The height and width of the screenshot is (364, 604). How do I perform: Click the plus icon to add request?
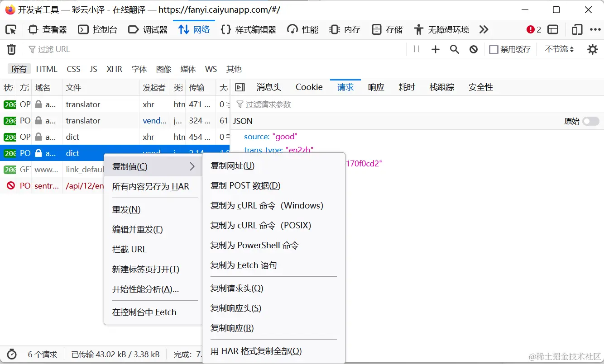pyautogui.click(x=436, y=49)
